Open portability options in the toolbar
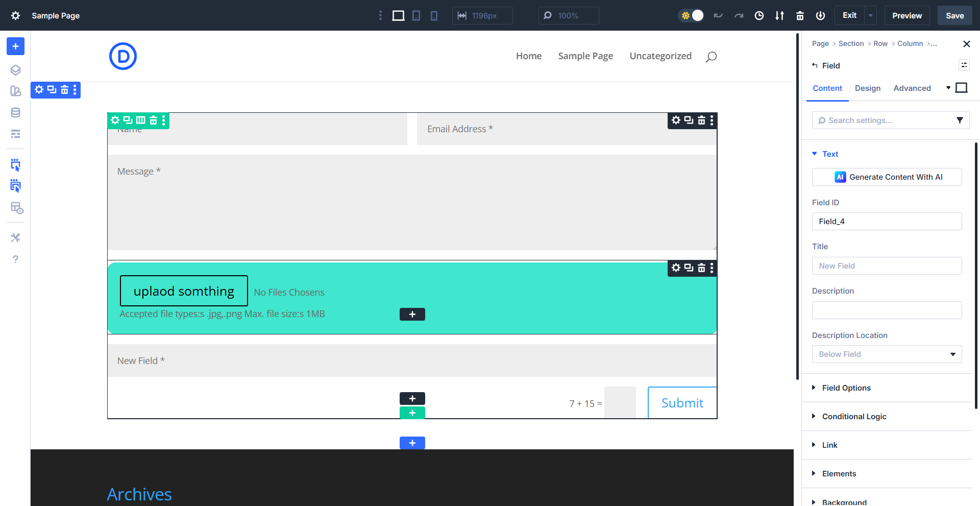Viewport: 980px width, 506px height. pos(779,15)
